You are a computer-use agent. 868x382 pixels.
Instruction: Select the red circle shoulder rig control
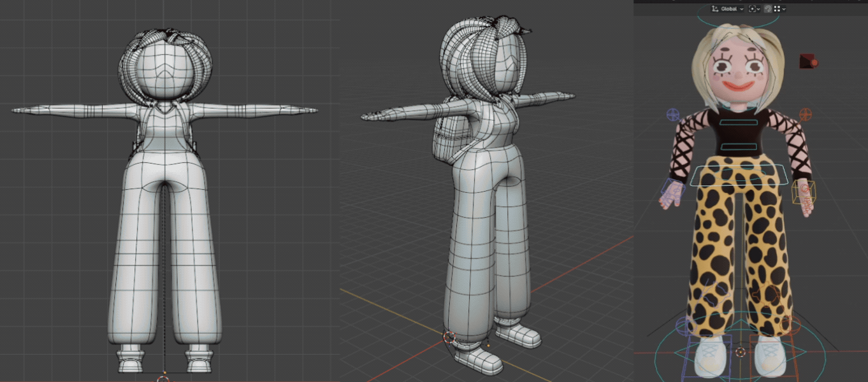point(806,115)
